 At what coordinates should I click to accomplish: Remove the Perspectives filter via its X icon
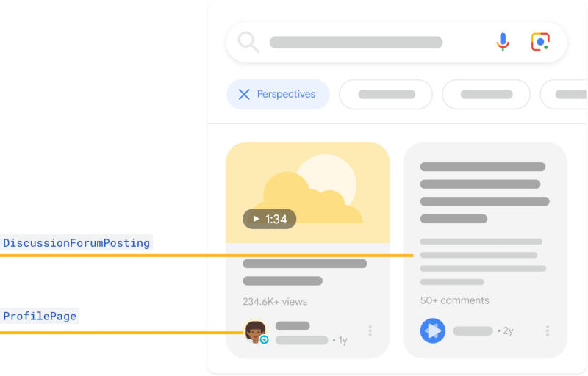(244, 95)
